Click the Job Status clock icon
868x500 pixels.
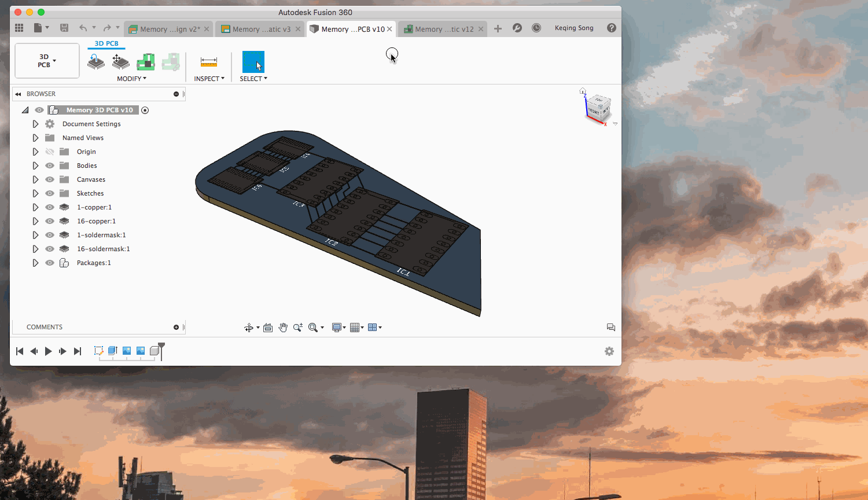point(536,28)
